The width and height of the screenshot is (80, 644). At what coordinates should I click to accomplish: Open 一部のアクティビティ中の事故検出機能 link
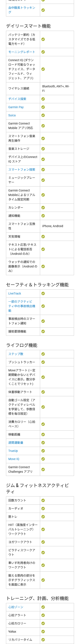click(x=22, y=306)
